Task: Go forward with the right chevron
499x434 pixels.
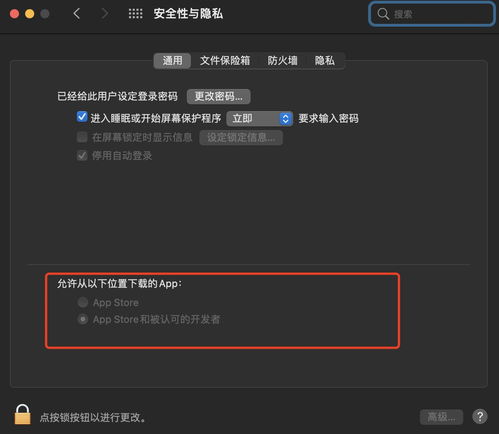Action: (x=105, y=14)
